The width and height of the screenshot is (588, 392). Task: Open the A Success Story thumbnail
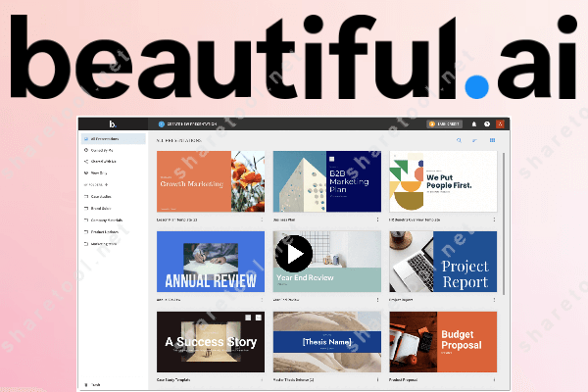click(x=211, y=342)
